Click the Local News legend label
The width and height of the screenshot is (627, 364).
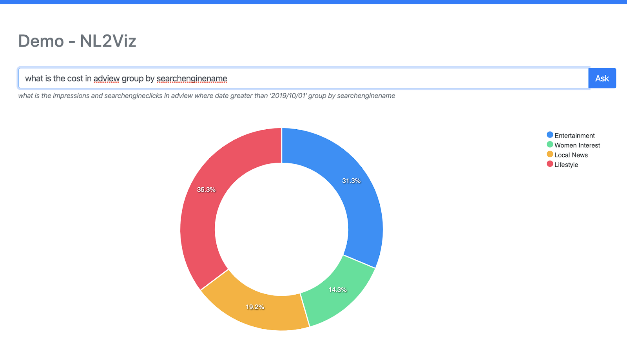[x=571, y=155]
